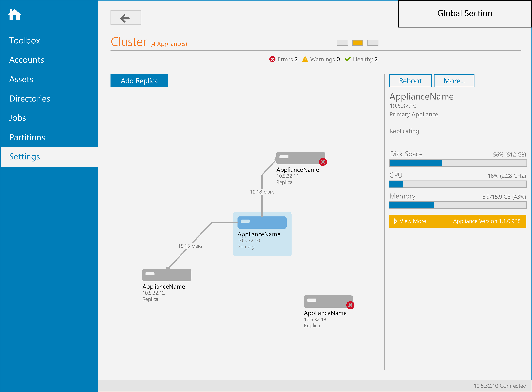Switch to the orange middle view toggle

(x=358, y=43)
